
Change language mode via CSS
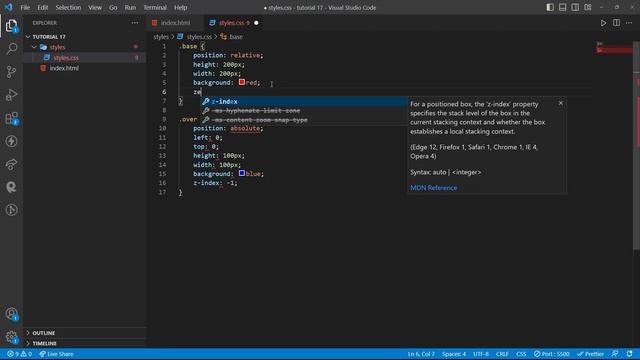pos(521,354)
